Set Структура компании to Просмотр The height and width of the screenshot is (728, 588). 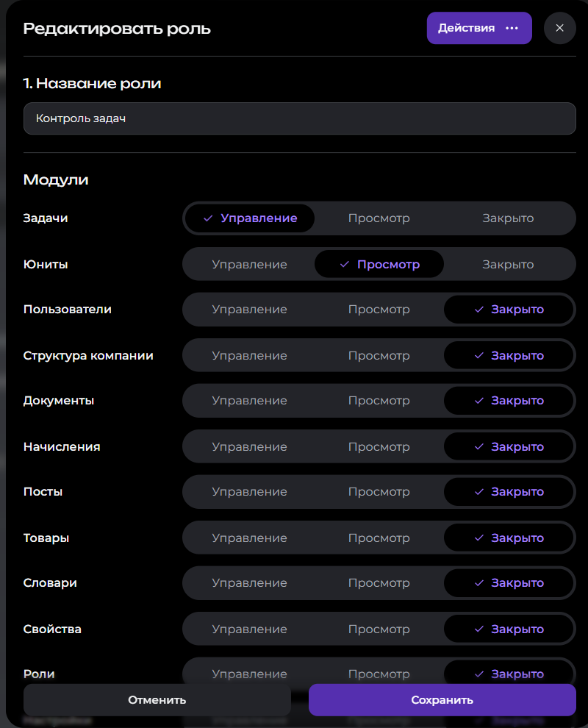379,356
